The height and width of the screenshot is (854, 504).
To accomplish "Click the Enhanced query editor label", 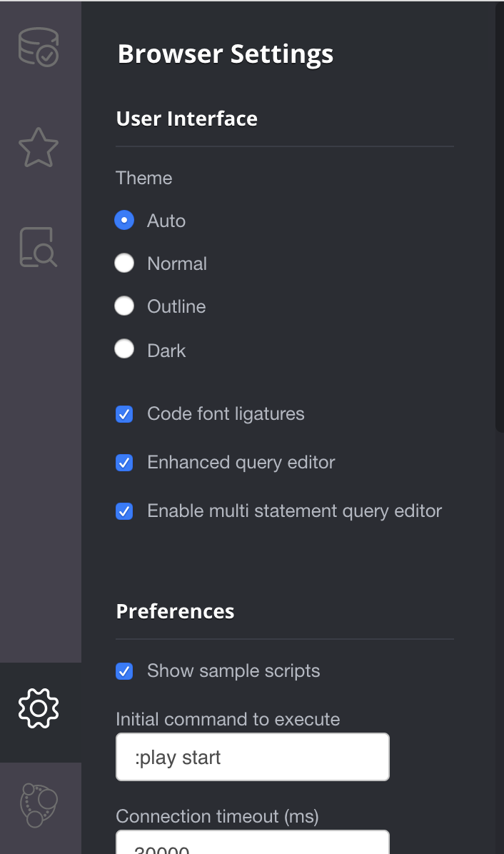I will (x=241, y=463).
